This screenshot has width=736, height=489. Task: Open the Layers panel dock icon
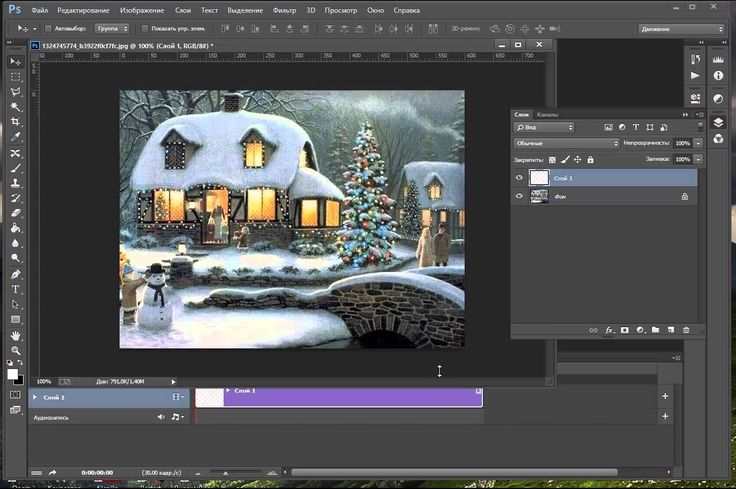tap(718, 123)
